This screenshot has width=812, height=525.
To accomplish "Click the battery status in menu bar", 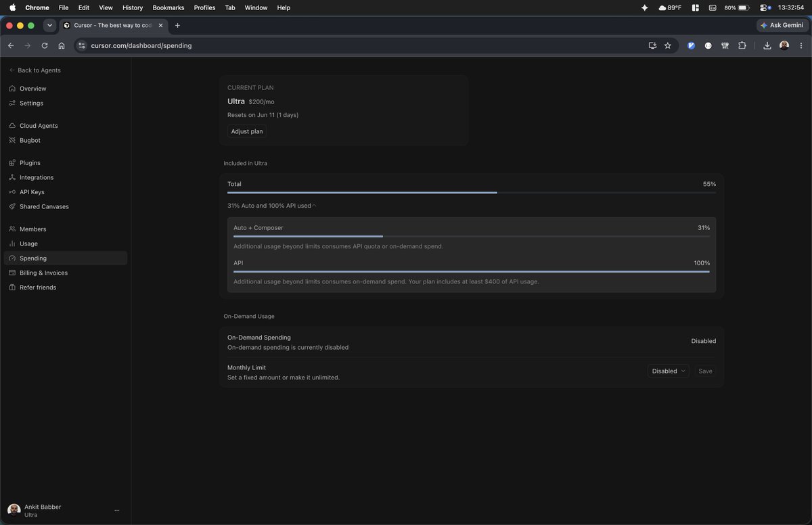I will pos(737,7).
